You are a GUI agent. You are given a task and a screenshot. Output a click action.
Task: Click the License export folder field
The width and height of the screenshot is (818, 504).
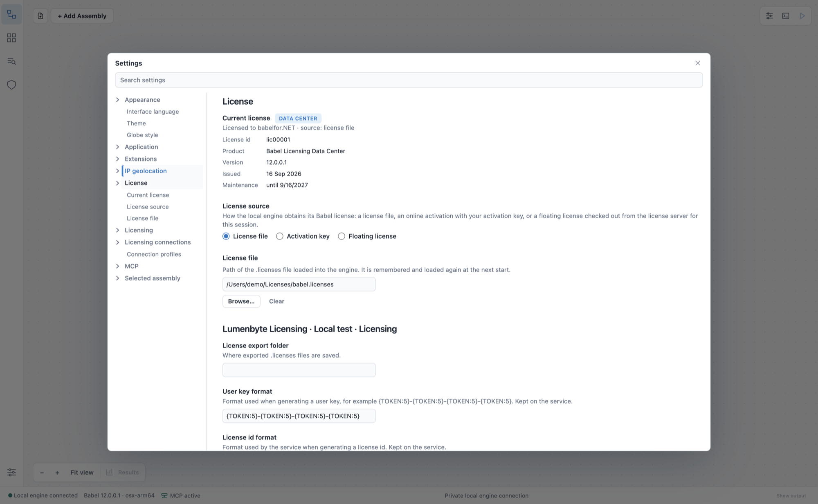point(299,370)
